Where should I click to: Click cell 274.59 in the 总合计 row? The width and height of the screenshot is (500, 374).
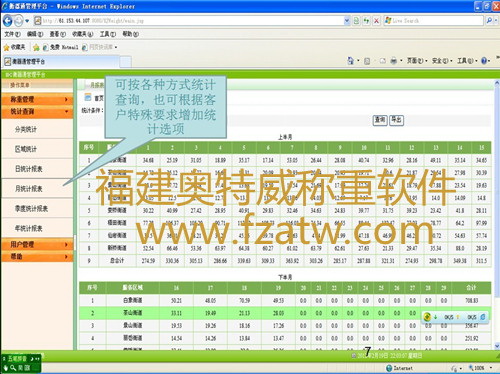click(148, 261)
